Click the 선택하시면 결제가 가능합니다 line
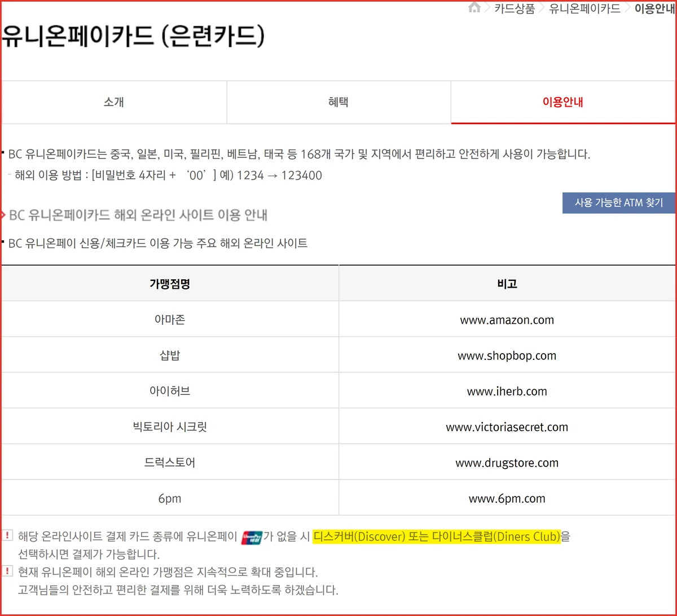The image size is (677, 616). (89, 554)
